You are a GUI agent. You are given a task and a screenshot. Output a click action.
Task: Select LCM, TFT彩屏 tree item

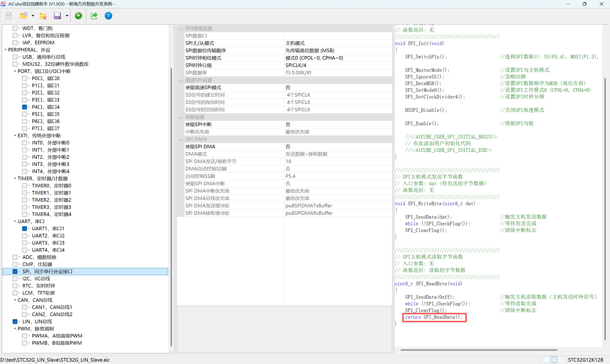39,293
